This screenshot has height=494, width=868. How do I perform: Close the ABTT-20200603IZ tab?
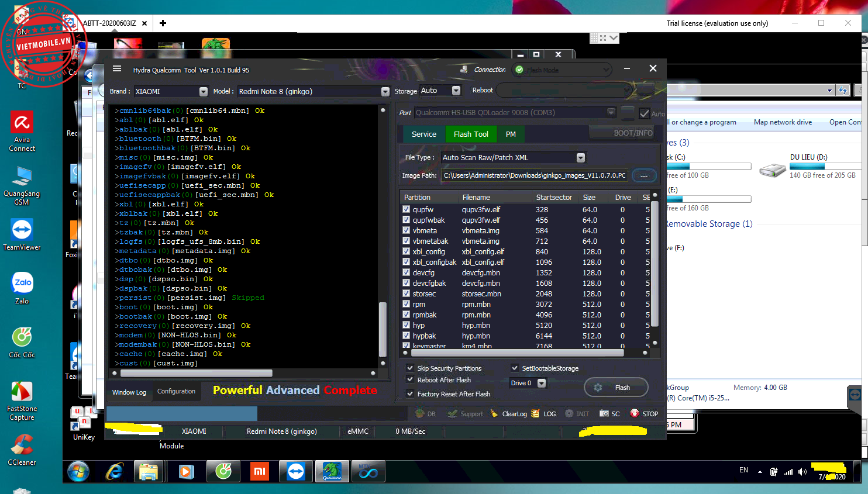(x=144, y=23)
